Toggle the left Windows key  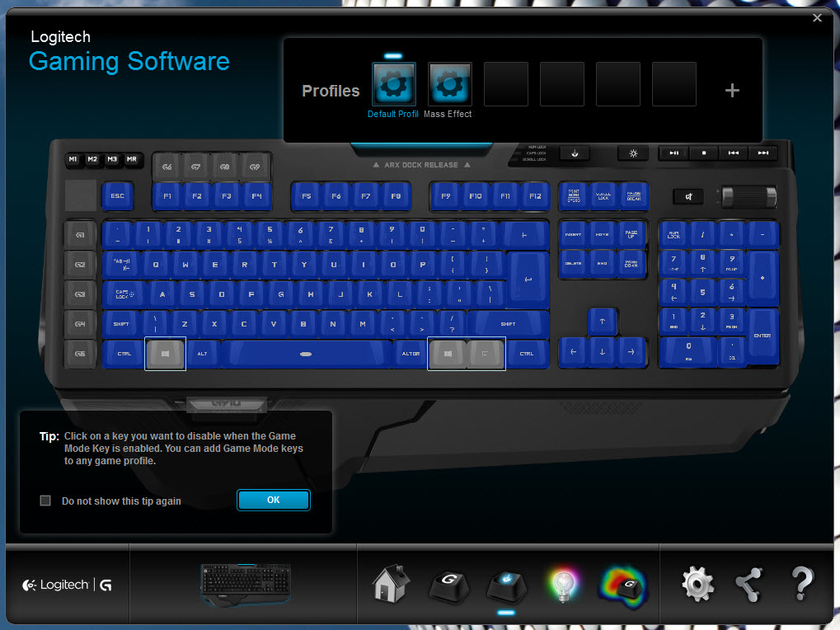click(165, 354)
